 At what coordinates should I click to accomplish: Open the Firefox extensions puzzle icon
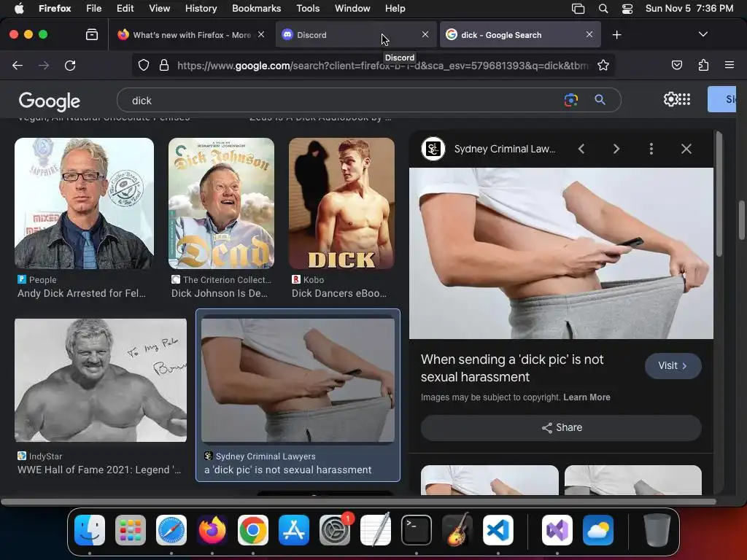click(x=703, y=65)
